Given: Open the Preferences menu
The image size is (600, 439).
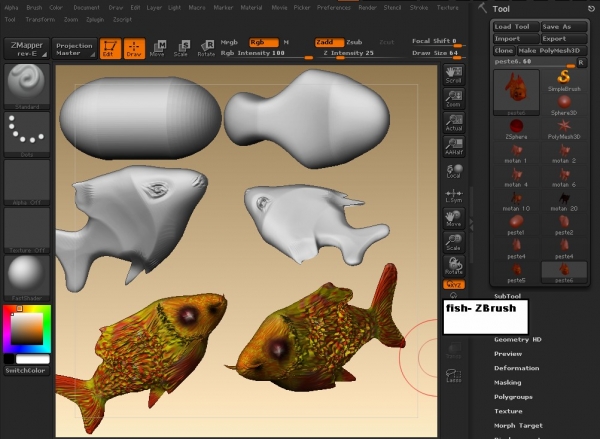Looking at the screenshot, I should coord(334,8).
